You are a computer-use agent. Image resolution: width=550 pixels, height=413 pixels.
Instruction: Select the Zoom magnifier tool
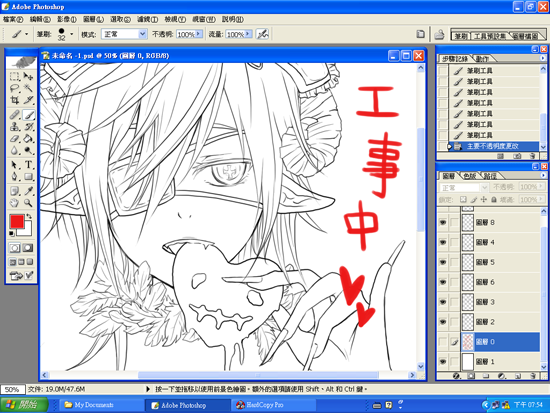(x=28, y=203)
